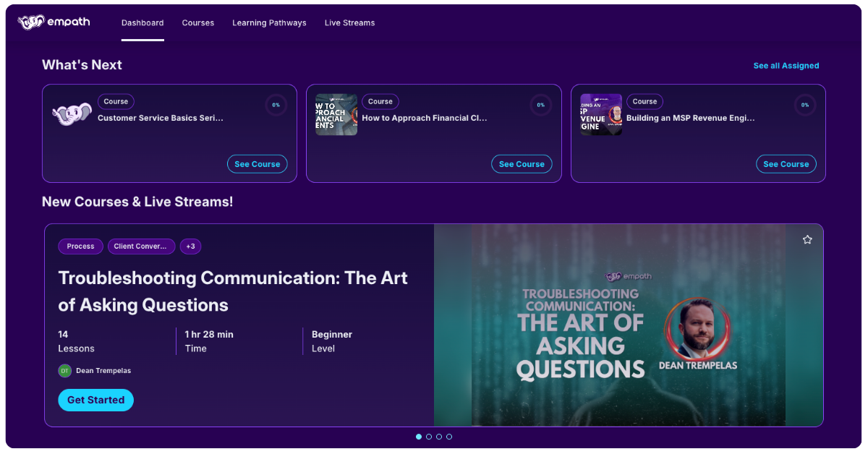
Task: Click the 0% progress ring on Financial Clients course
Action: pyautogui.click(x=540, y=105)
